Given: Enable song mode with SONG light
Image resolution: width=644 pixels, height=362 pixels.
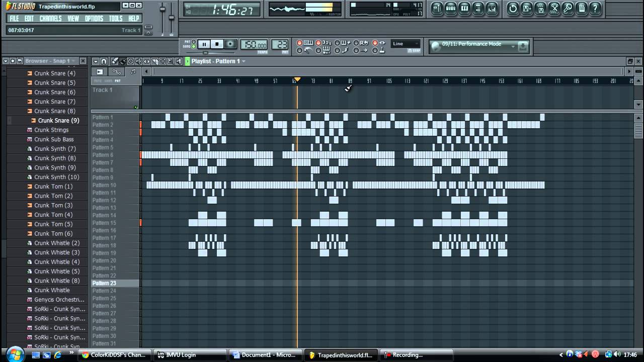Looking at the screenshot, I should (x=194, y=46).
